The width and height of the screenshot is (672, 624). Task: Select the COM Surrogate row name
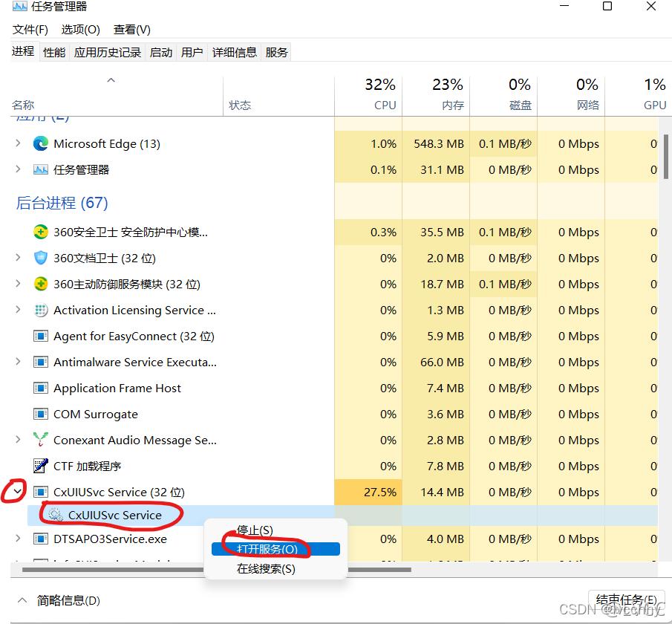coord(96,415)
